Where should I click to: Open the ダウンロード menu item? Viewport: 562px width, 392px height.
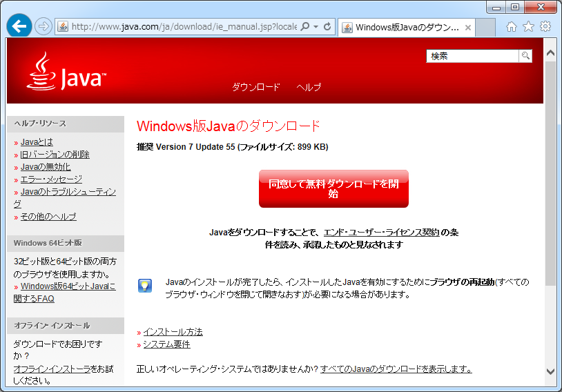[x=256, y=87]
